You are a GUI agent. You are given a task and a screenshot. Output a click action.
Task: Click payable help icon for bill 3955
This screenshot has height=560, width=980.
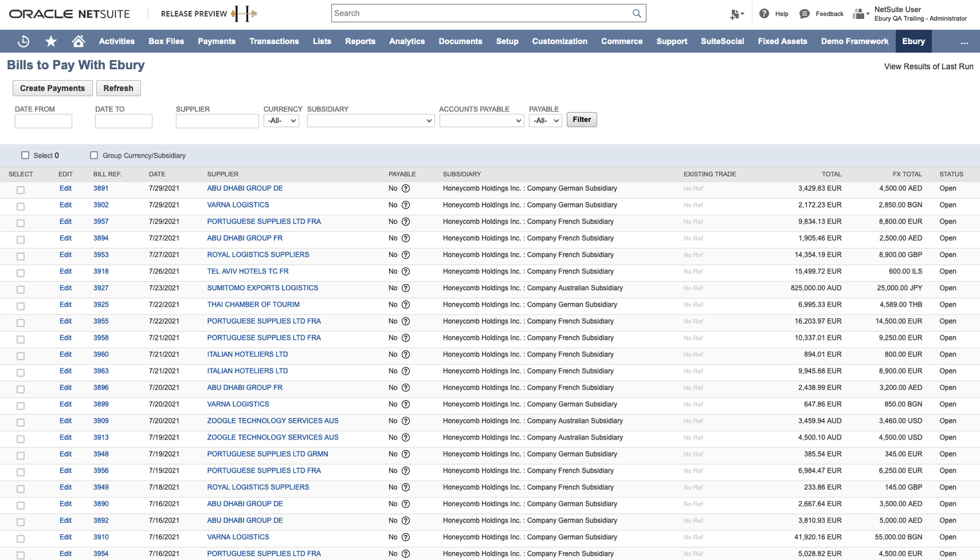405,321
